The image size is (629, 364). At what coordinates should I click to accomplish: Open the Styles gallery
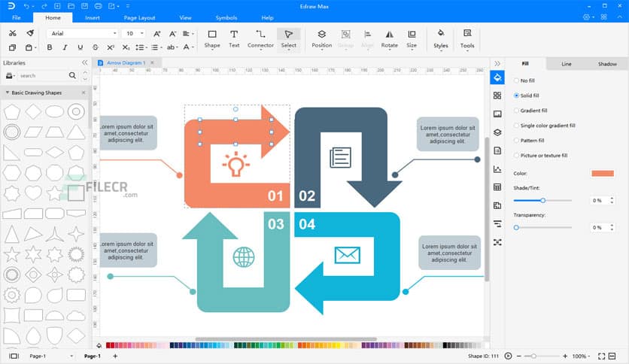click(x=440, y=40)
